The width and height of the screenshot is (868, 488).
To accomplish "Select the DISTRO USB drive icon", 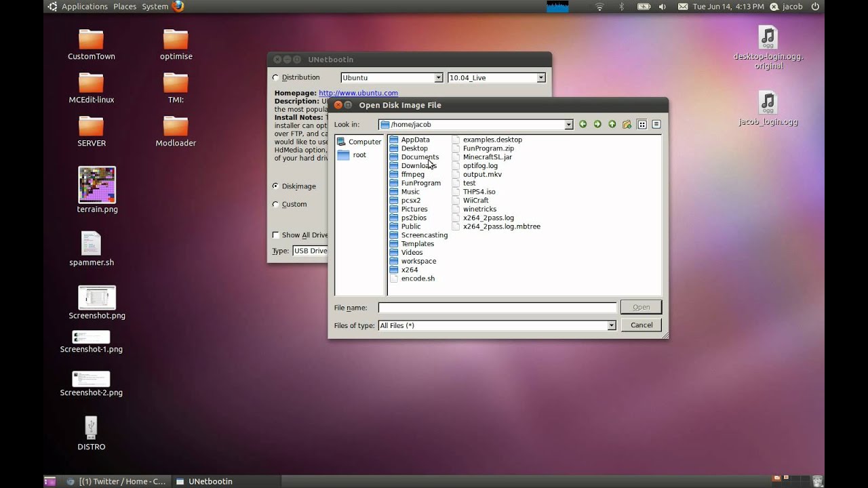I will [x=91, y=433].
